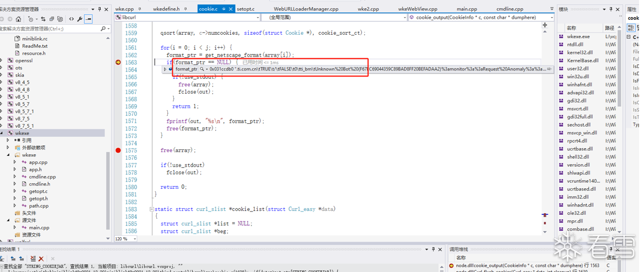Close the cookie.c tab

[x=231, y=9]
